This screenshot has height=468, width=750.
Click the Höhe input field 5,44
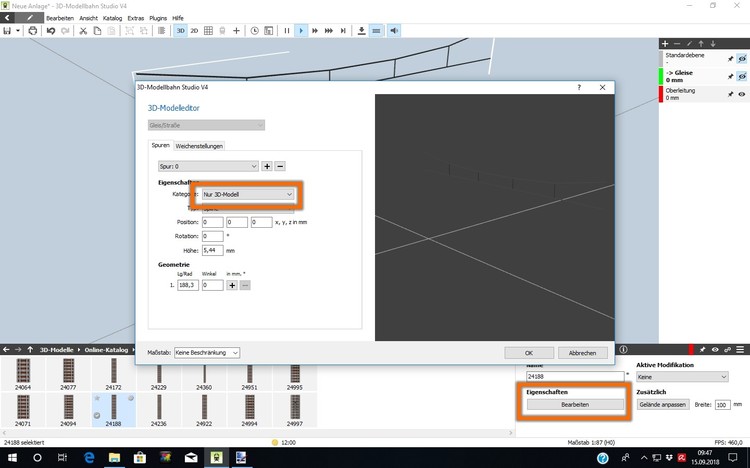(x=212, y=250)
